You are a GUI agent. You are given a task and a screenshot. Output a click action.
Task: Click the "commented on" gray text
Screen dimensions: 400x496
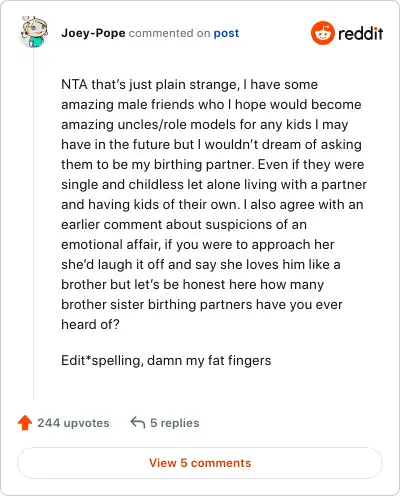pyautogui.click(x=169, y=33)
